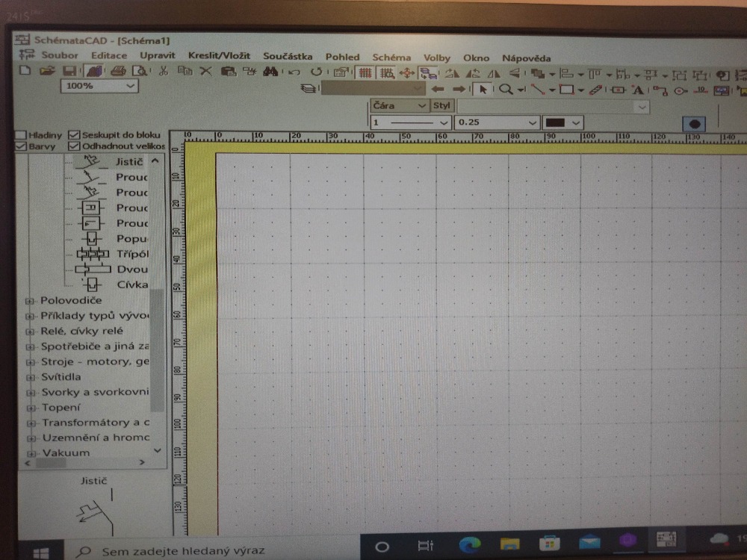Toggle Odhadnout velikost checkbox

click(73, 146)
